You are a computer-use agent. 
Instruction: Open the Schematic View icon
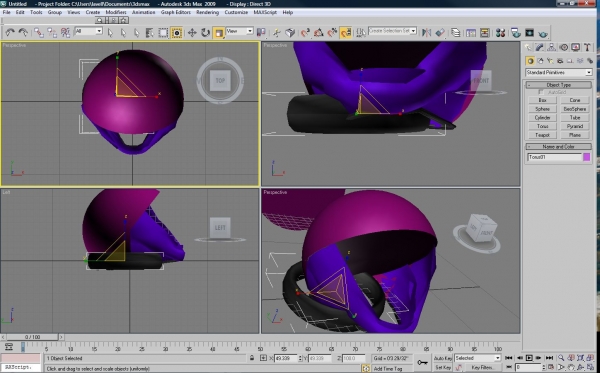coord(484,33)
